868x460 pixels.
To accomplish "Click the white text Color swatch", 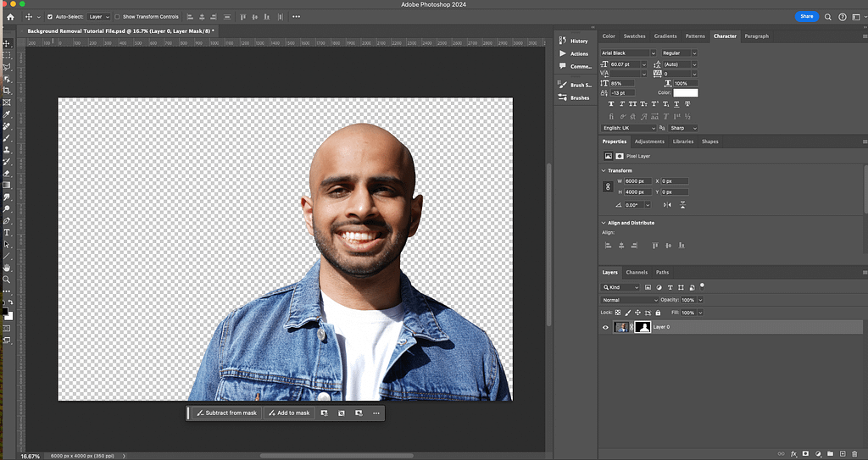I will click(x=686, y=93).
